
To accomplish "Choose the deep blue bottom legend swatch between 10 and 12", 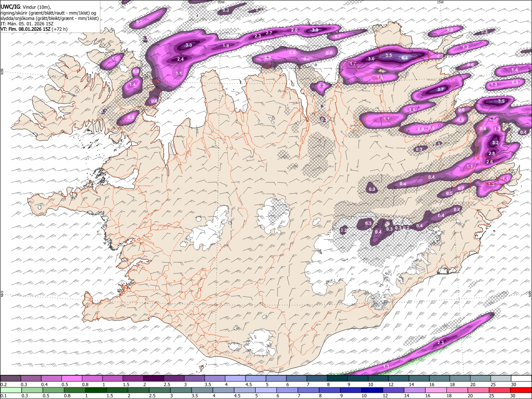I will pos(372,390).
